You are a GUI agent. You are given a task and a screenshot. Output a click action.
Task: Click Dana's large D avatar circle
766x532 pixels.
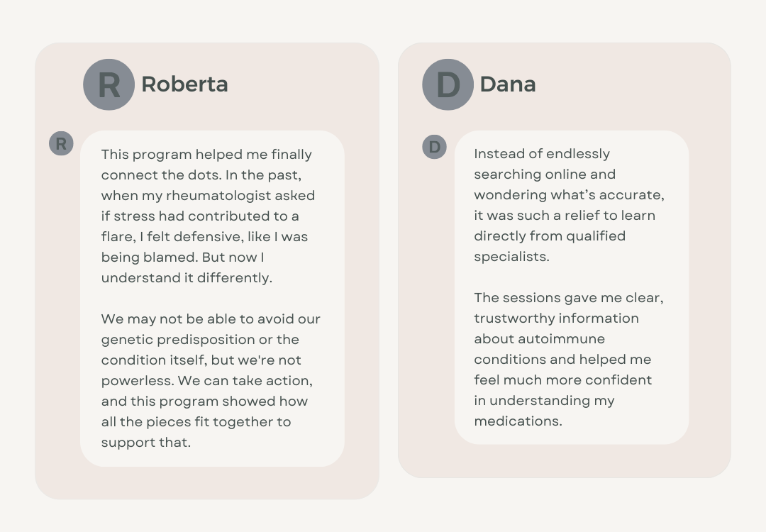coord(448,84)
